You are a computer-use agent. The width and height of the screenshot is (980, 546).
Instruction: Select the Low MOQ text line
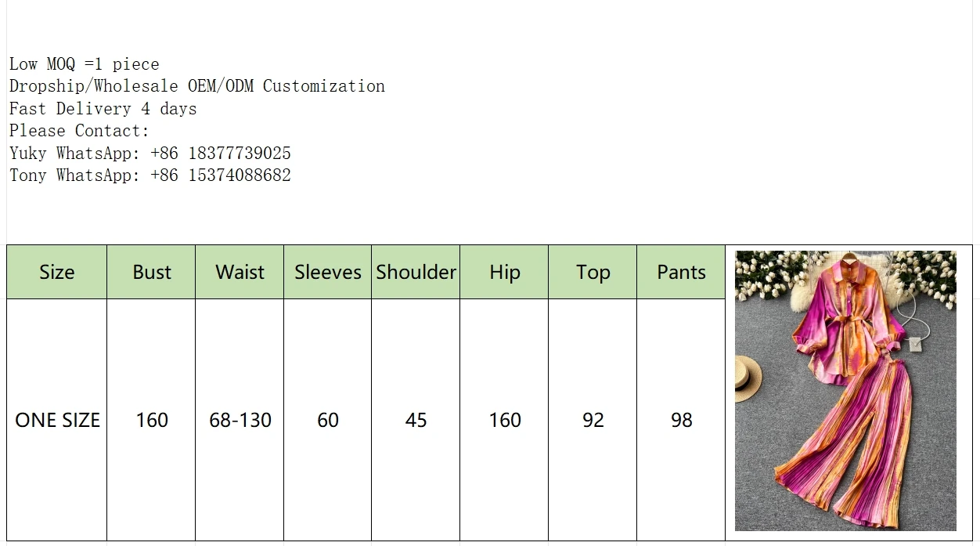[85, 64]
